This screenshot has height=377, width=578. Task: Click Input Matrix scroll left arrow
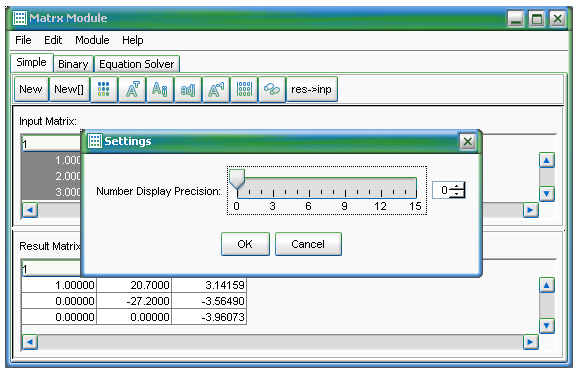pos(30,210)
